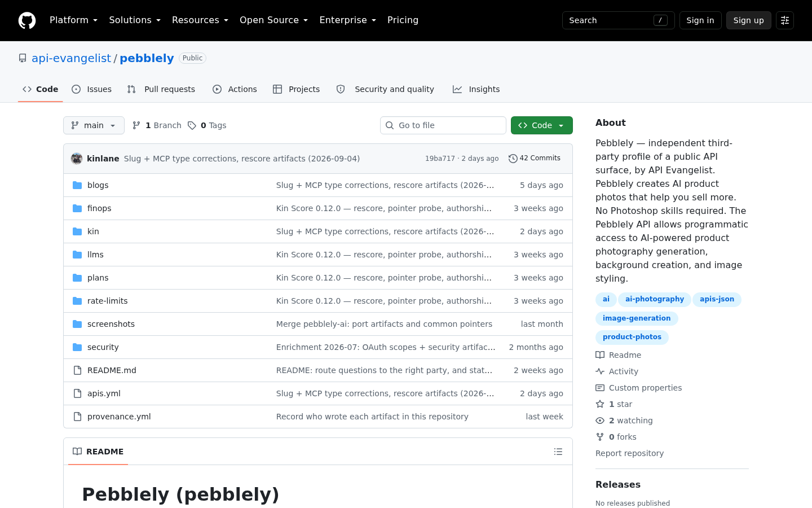Click the security folder icon
Viewport: 812px width, 508px height.
point(77,347)
